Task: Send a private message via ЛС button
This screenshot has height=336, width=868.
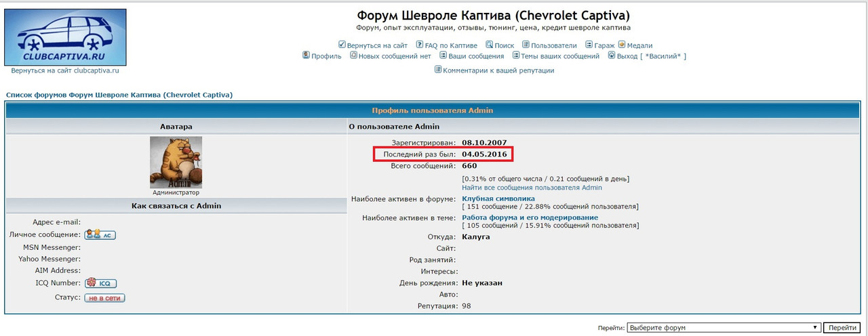Action: 100,234
